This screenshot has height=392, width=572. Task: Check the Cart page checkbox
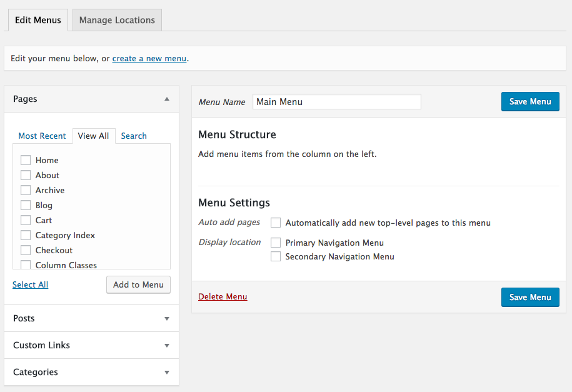[26, 220]
